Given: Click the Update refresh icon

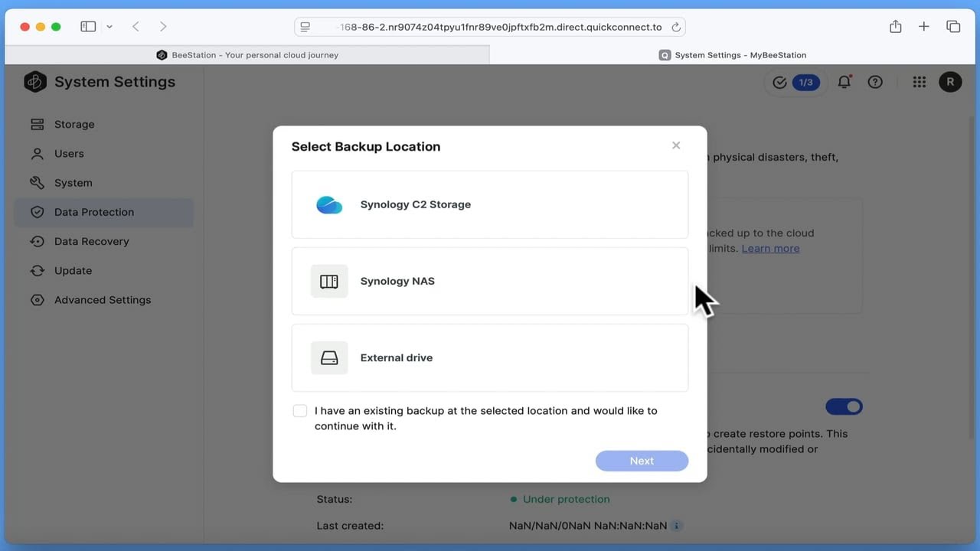Looking at the screenshot, I should tap(37, 271).
